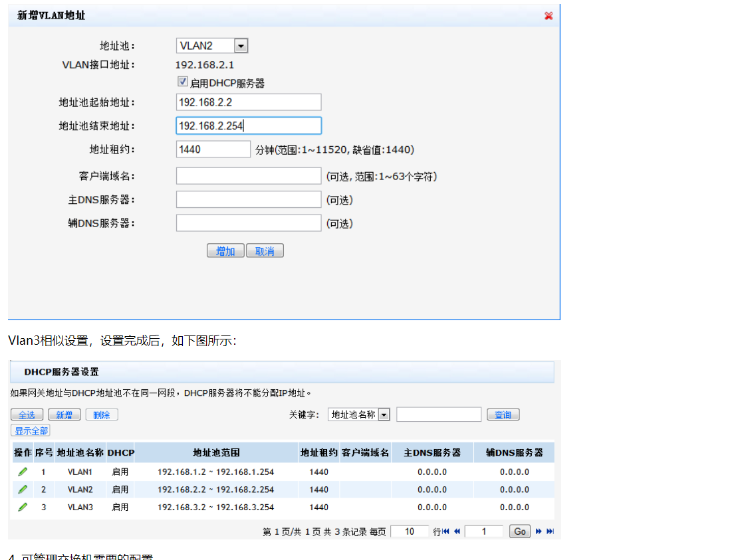Click the 显示全部 button
This screenshot has width=746, height=560.
pyautogui.click(x=31, y=430)
